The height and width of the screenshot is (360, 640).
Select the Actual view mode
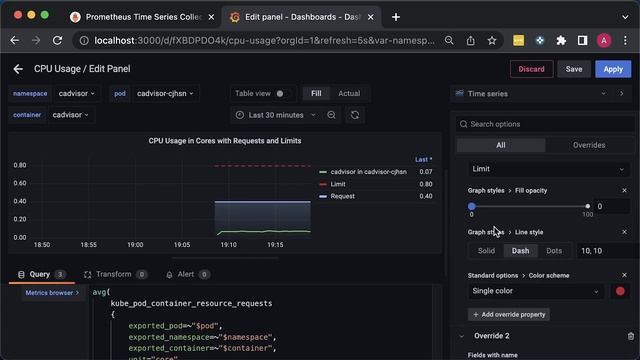[x=349, y=93]
